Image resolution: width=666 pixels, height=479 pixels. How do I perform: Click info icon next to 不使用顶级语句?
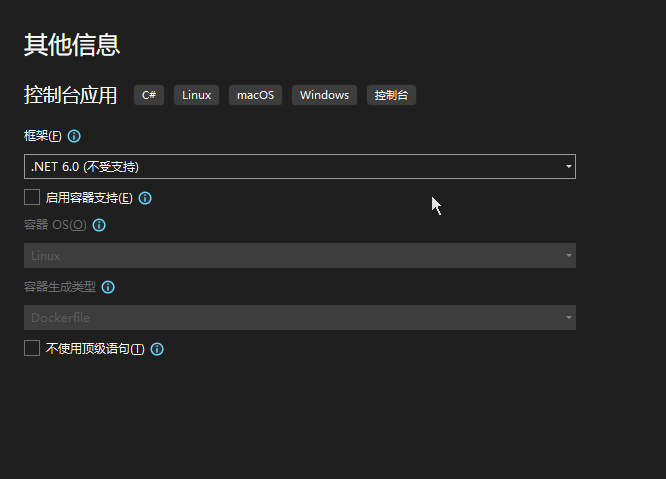tap(157, 349)
